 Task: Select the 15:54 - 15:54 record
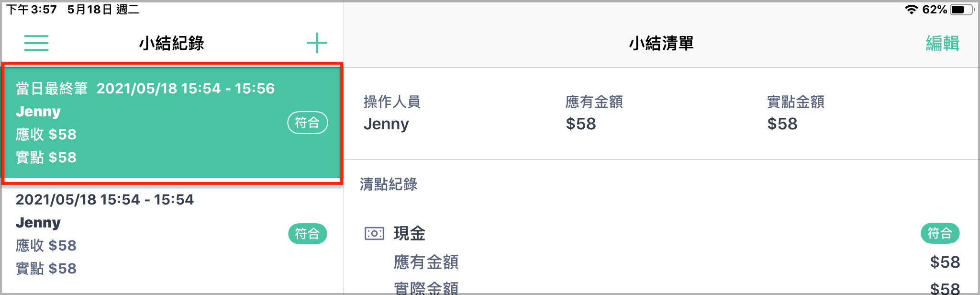point(172,234)
